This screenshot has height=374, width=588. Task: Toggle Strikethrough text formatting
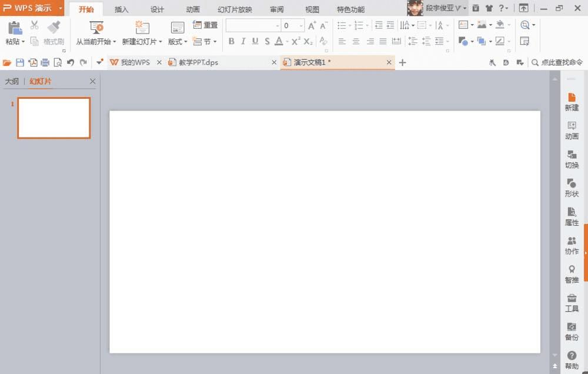click(x=267, y=41)
